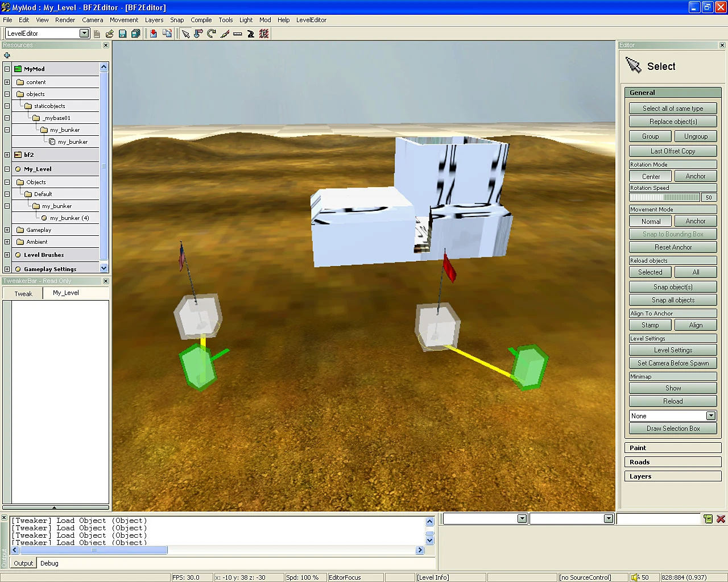The height and width of the screenshot is (582, 728).
Task: Open the File menu
Action: (x=7, y=20)
